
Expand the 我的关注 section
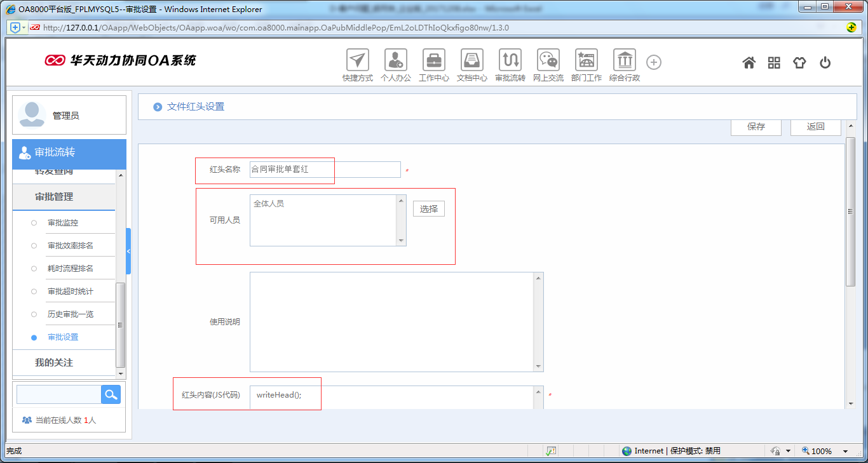coord(54,363)
